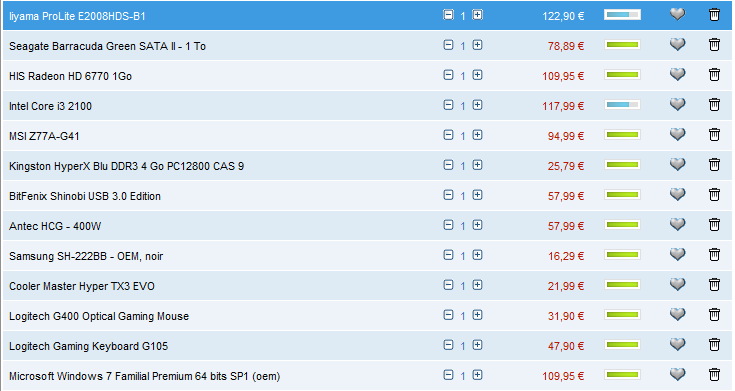This screenshot has width=735, height=391.
Task: Decrease quantity of Intel Core i3 2100
Action: 448,105
